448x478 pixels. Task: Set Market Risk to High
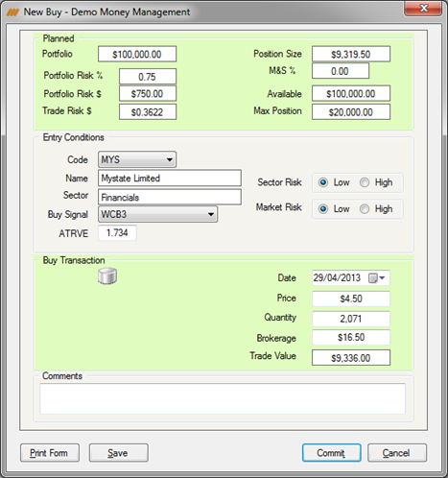click(x=365, y=209)
